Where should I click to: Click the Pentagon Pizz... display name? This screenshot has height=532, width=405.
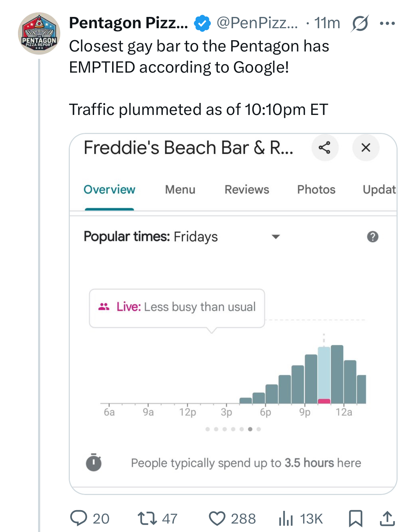click(x=129, y=23)
